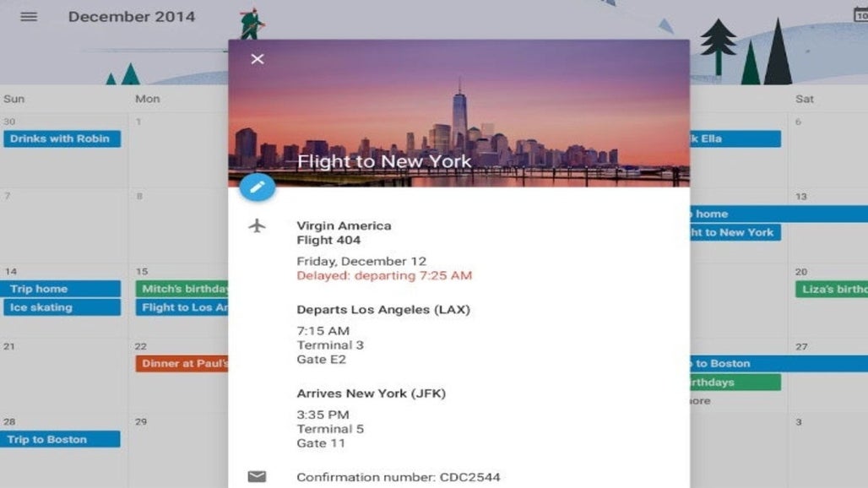Open the December 2014 month title
This screenshot has height=488, width=868.
[131, 17]
